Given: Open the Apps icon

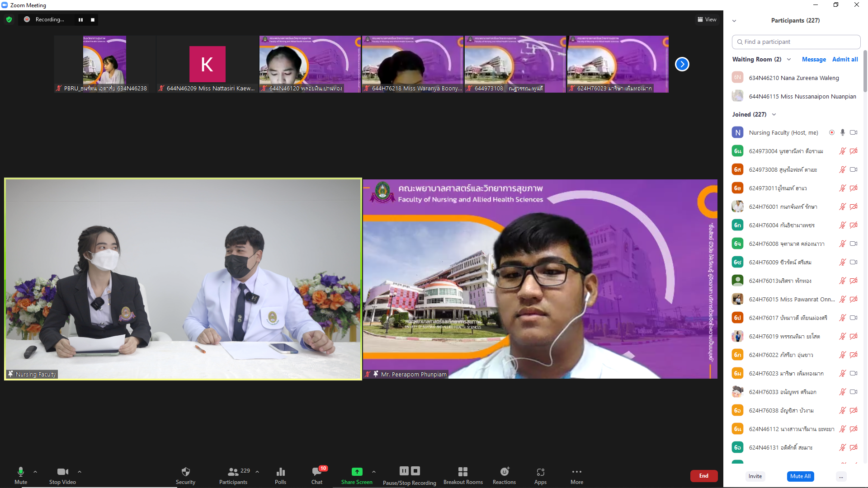Looking at the screenshot, I should pos(540,472).
